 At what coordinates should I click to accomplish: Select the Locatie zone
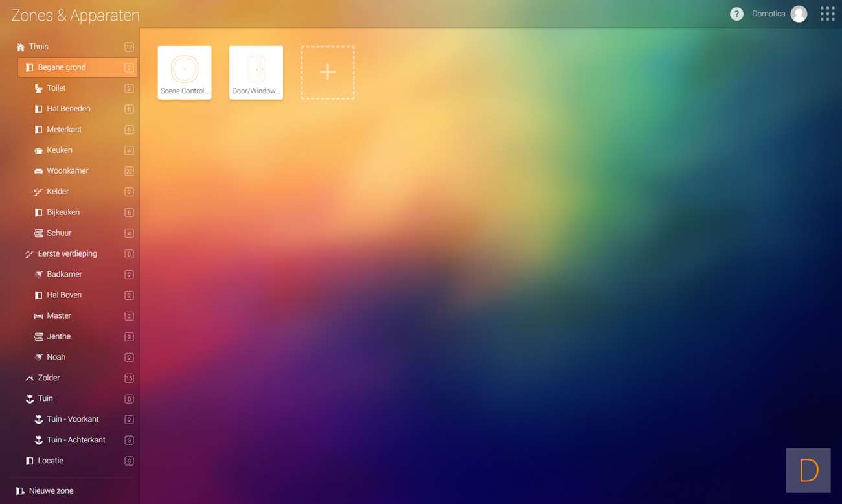(x=51, y=461)
